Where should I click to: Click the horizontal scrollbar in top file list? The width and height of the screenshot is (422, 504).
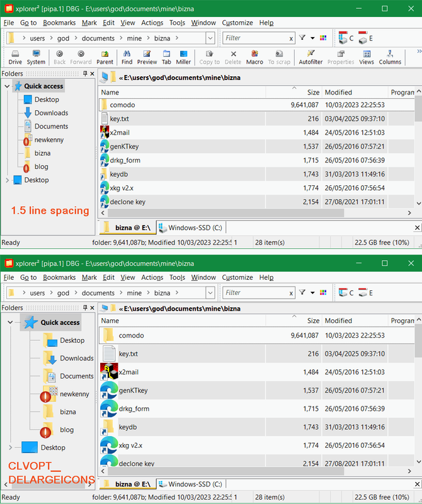pyautogui.click(x=225, y=213)
